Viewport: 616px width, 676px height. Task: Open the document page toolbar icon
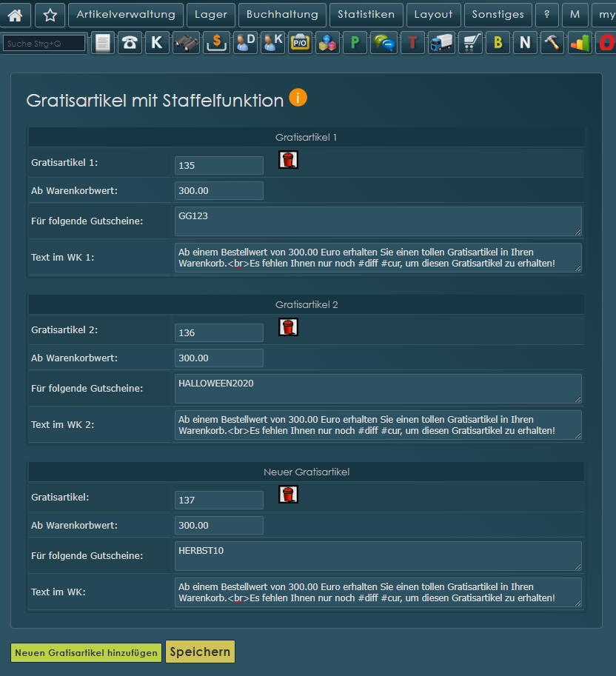click(x=103, y=43)
